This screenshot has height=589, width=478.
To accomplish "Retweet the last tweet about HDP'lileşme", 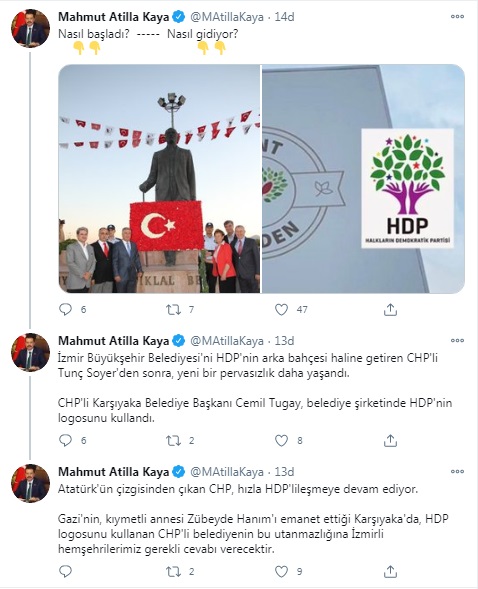I will point(173,571).
